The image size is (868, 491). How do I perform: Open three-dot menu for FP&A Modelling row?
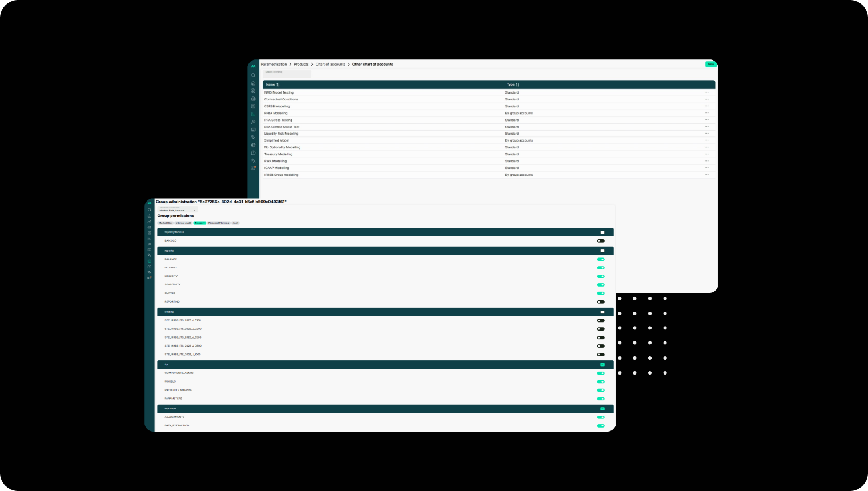pos(707,113)
